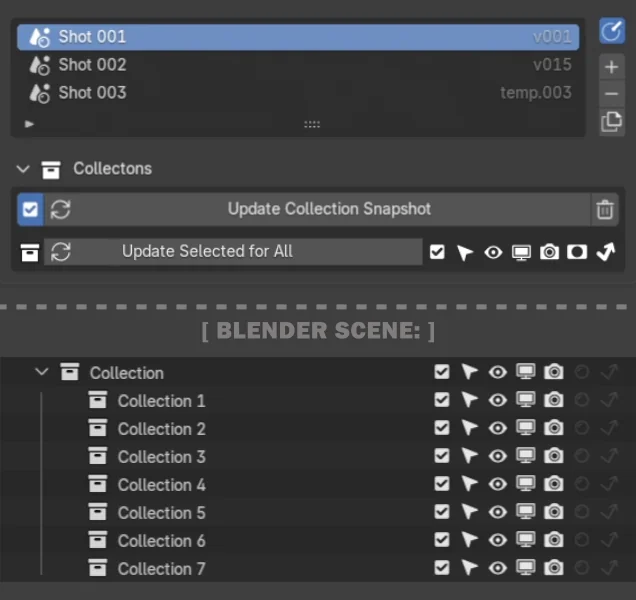This screenshot has width=636, height=600.
Task: Hide Collection 6 with eye icon
Action: click(x=498, y=540)
